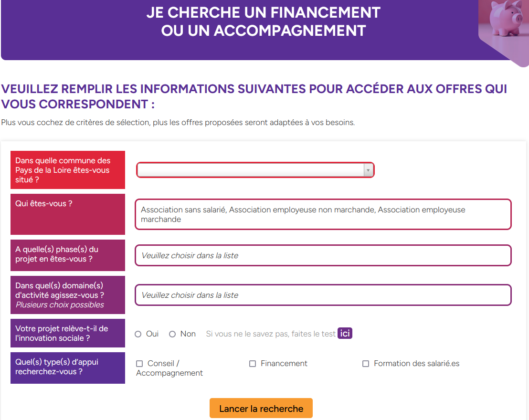Click the innovation sociale question label
Viewport: 529px width, 420px height.
(68, 333)
